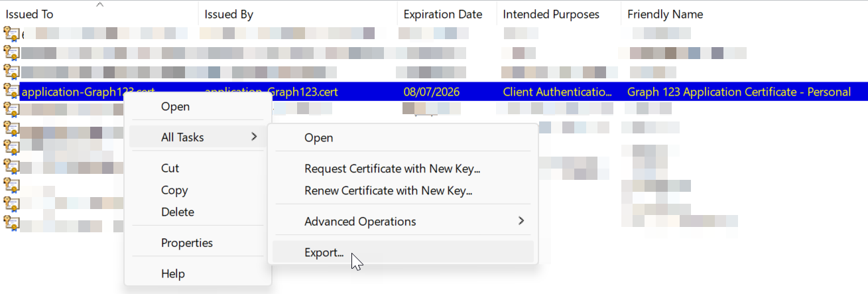The height and width of the screenshot is (294, 868).
Task: Click the certificate icon in the last row
Action: point(11,222)
